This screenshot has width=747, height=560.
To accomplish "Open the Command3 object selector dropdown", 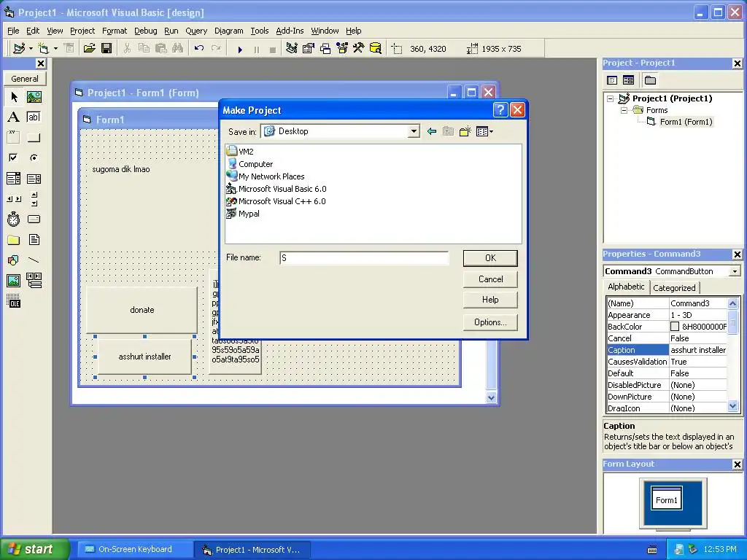I will (735, 271).
